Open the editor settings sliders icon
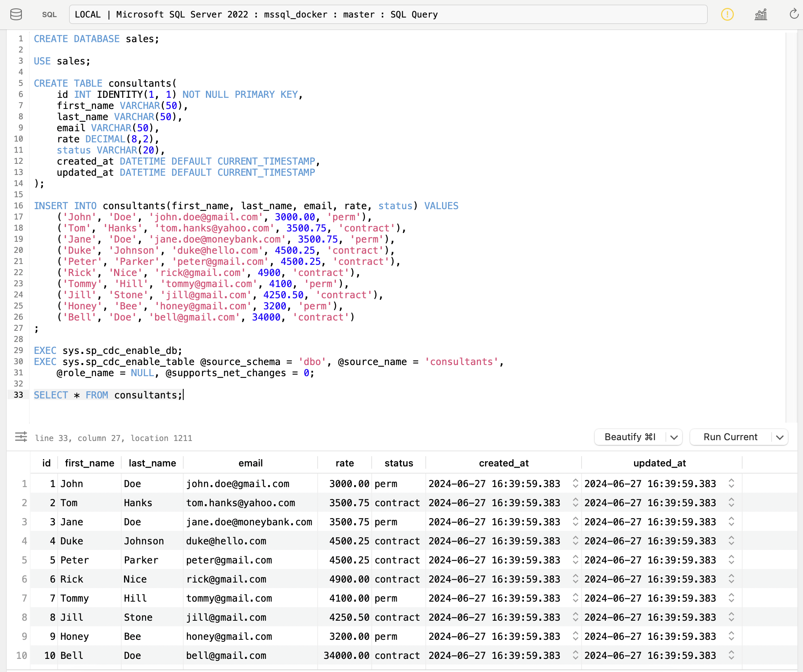803x672 pixels. (x=21, y=437)
